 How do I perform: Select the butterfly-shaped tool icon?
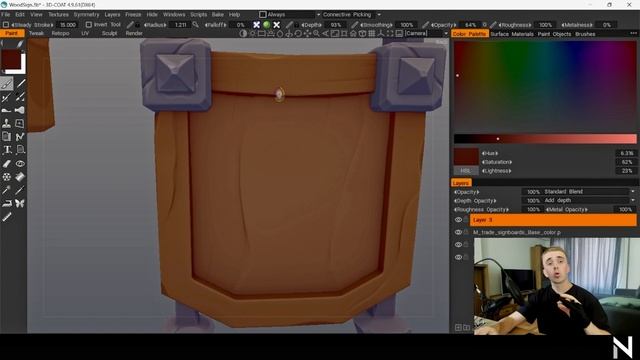(x=20, y=203)
